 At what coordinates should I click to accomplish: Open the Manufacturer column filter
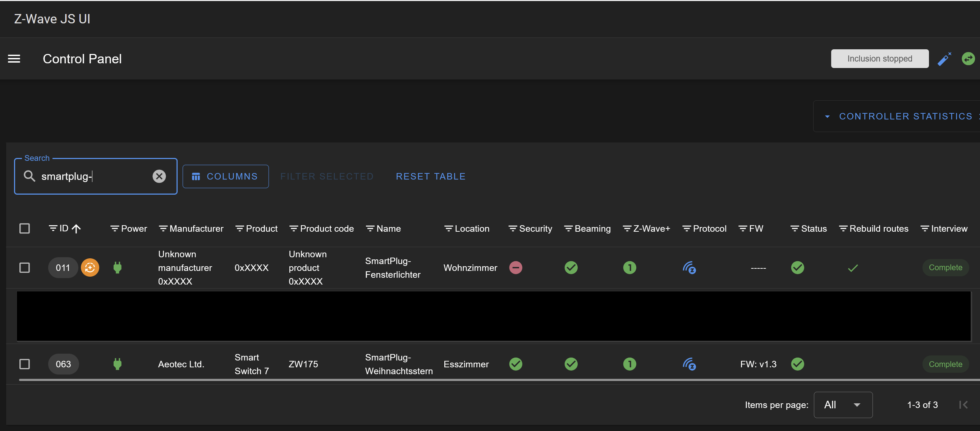(163, 228)
